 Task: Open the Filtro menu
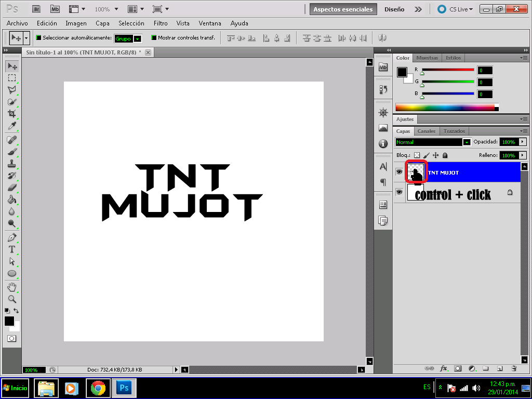161,23
